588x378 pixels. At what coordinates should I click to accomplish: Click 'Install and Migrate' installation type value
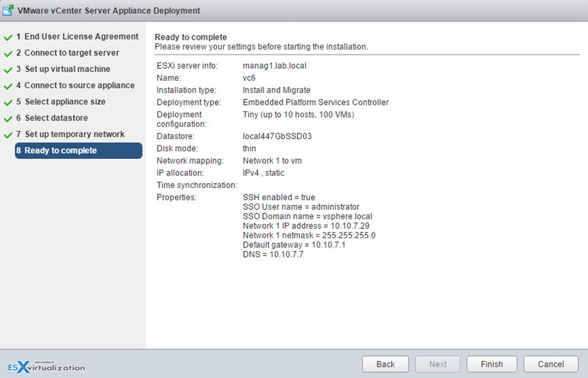(x=276, y=90)
